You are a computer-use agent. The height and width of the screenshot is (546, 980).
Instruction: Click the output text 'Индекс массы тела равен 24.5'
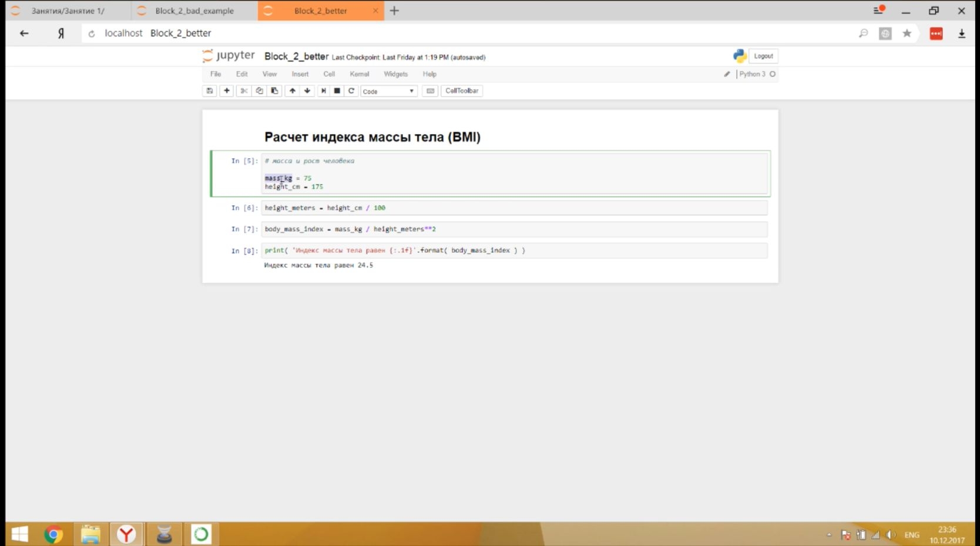318,265
